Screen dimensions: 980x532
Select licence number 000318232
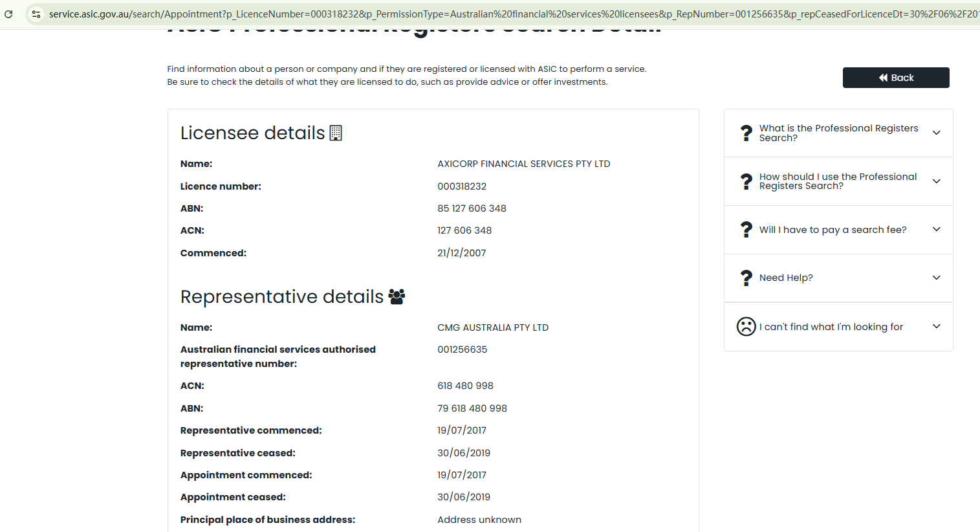coord(462,186)
